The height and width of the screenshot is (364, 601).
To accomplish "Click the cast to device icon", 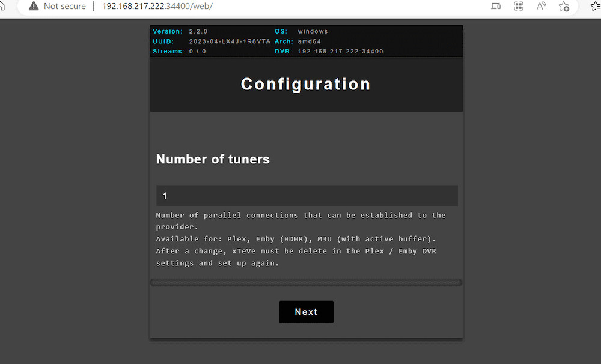I will pos(496,6).
